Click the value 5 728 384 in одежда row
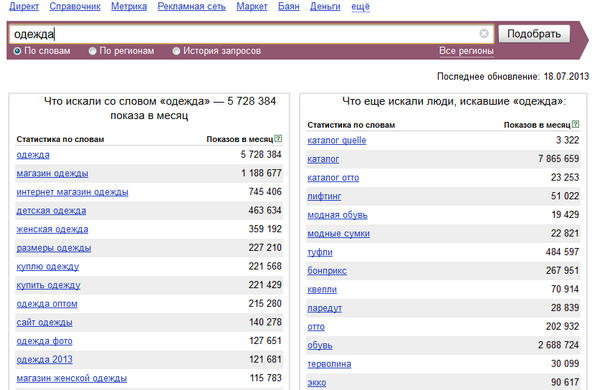 point(261,154)
